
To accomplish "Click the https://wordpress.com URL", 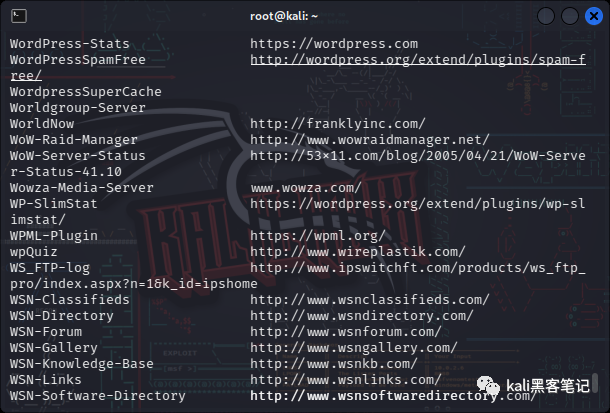I will pyautogui.click(x=334, y=44).
